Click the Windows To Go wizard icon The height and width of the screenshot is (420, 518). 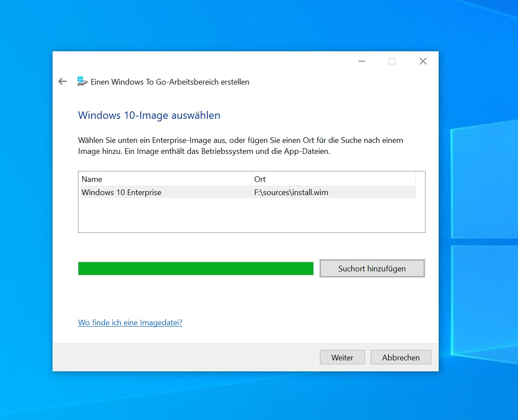click(82, 81)
